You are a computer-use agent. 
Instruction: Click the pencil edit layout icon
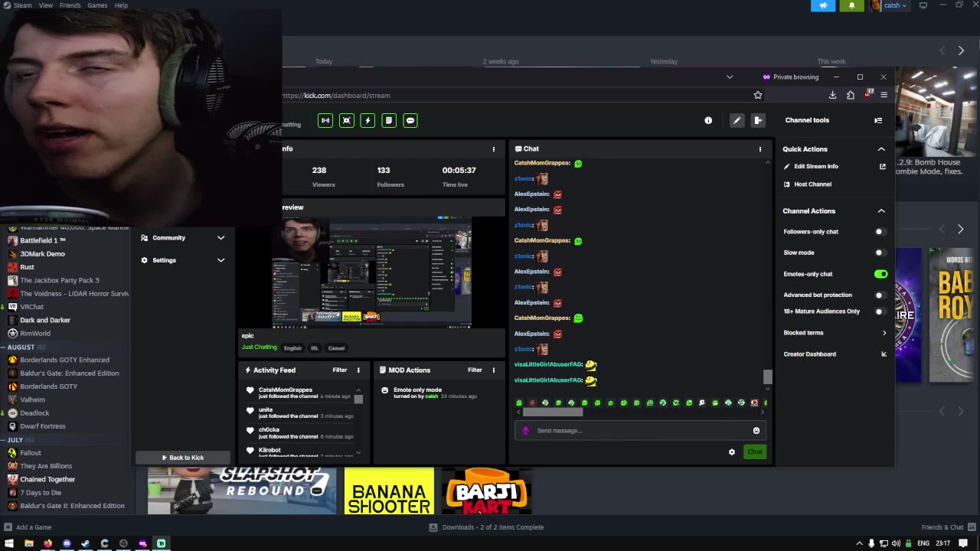pyautogui.click(x=737, y=120)
